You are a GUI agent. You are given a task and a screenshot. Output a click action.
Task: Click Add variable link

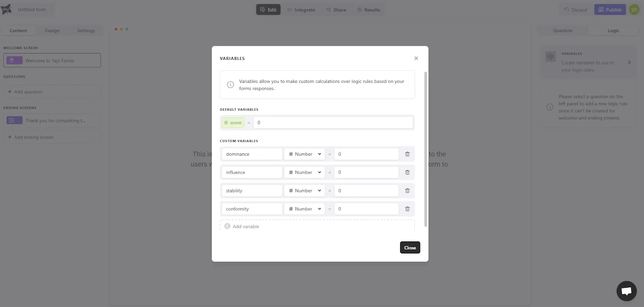246,227
